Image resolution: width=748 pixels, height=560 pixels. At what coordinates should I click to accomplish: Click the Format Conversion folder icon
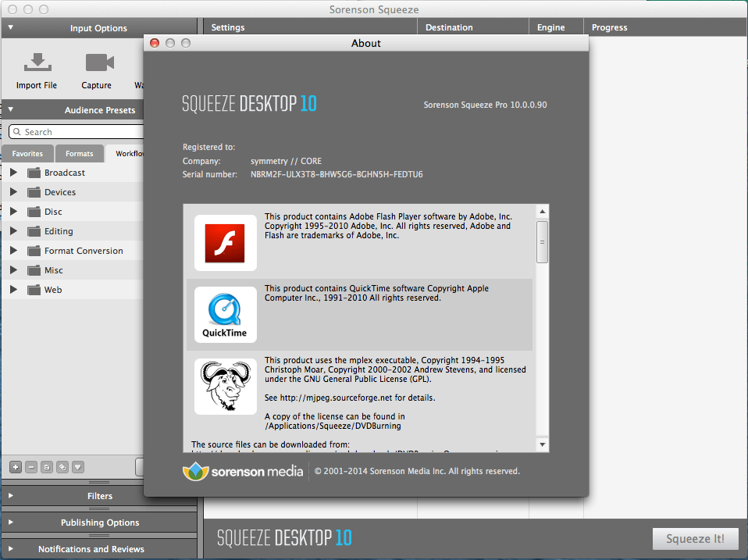point(34,251)
